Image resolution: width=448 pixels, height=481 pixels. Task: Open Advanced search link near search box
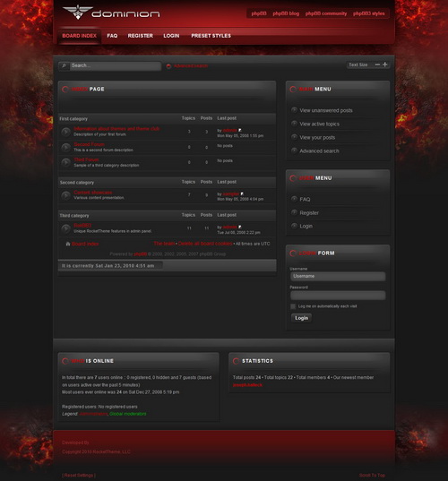191,66
